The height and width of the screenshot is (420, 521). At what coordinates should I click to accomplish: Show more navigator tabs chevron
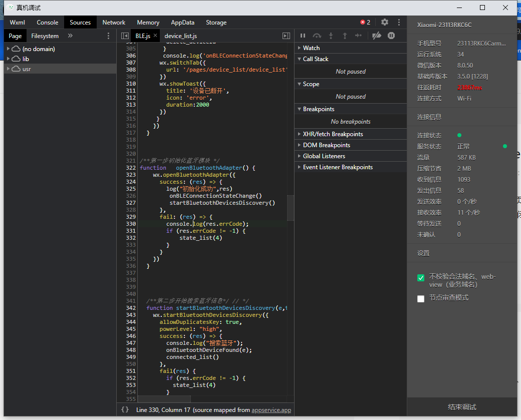70,36
